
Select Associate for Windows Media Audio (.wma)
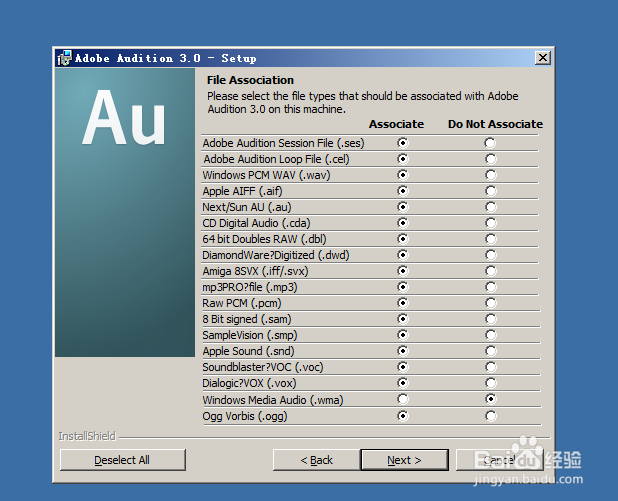(x=403, y=399)
